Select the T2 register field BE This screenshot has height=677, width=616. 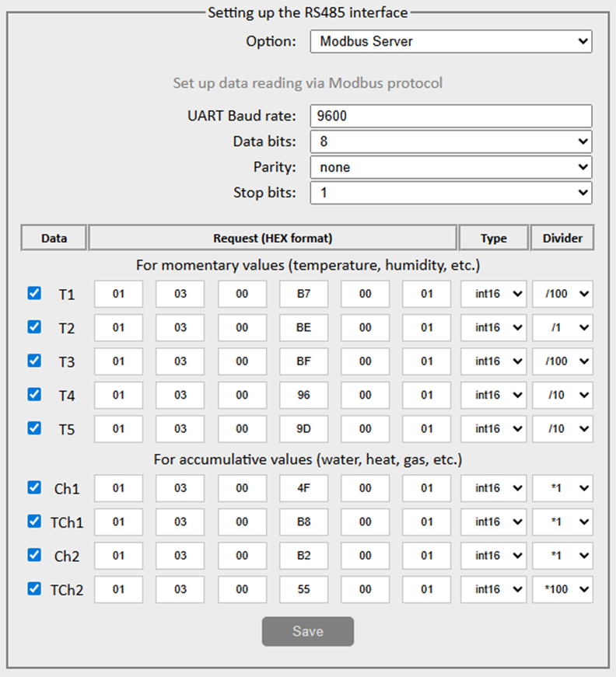click(303, 328)
